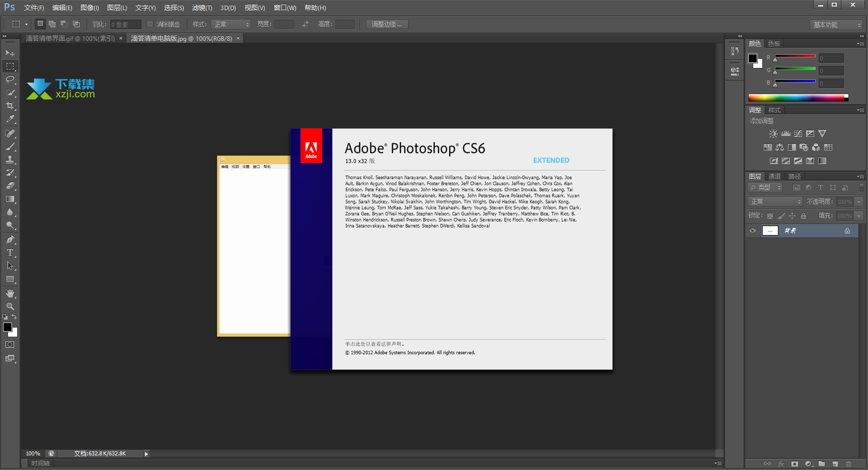Switch to the Paths tab
This screenshot has height=470, width=868.
point(794,177)
